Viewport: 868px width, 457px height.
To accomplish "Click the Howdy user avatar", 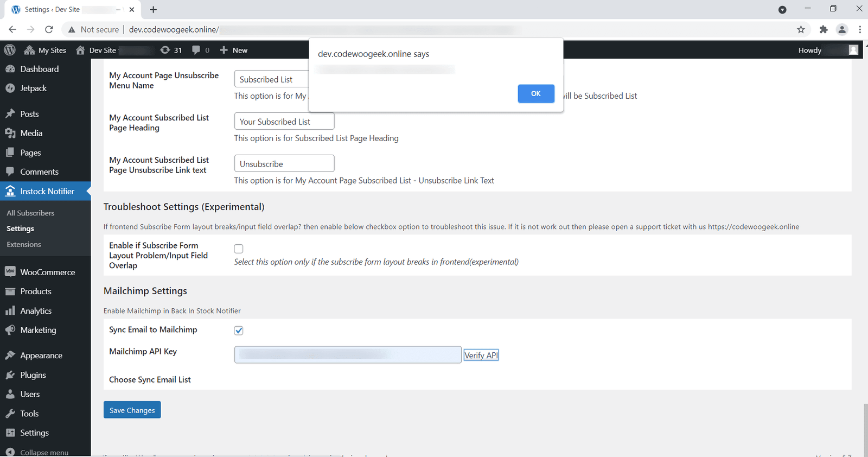I will [x=853, y=50].
